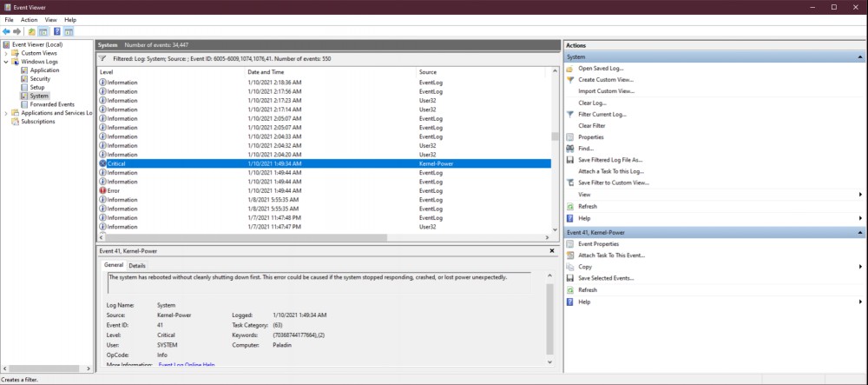Select the 1/8/2021 5:55:35 AM row, directly under the Error row
The height and width of the screenshot is (385, 868).
click(x=324, y=199)
